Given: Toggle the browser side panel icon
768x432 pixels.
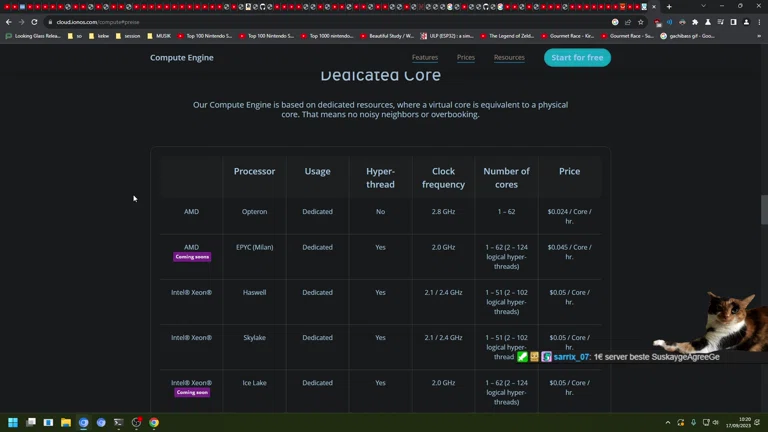Looking at the screenshot, I should tap(733, 22).
